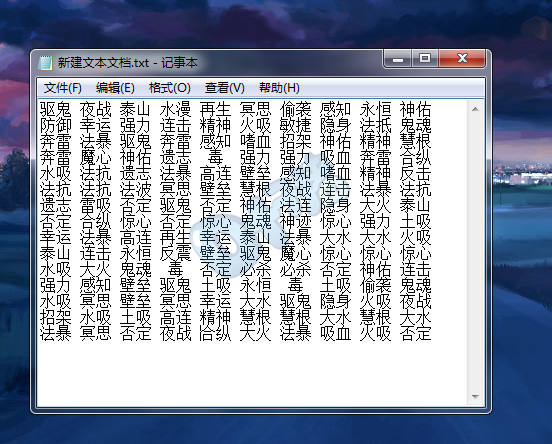Open the 文件(F) menu
552x444 pixels.
[62, 88]
